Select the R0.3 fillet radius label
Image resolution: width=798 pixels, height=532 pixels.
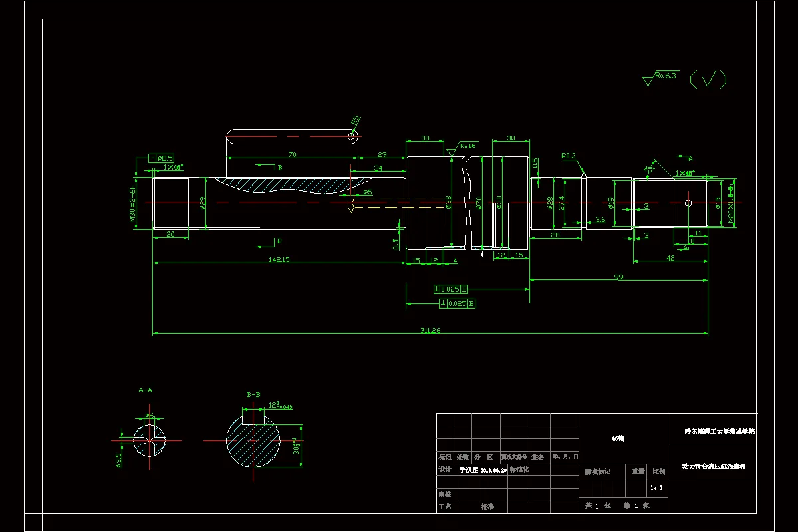pyautogui.click(x=569, y=156)
